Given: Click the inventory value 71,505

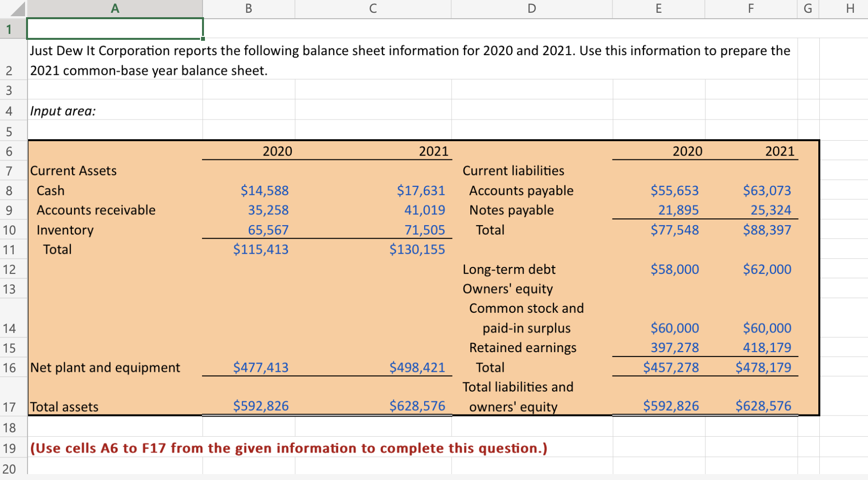Looking at the screenshot, I should pos(425,230).
